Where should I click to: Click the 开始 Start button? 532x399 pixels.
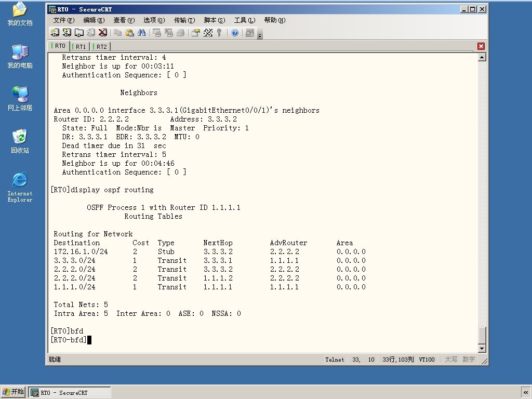[x=13, y=392]
